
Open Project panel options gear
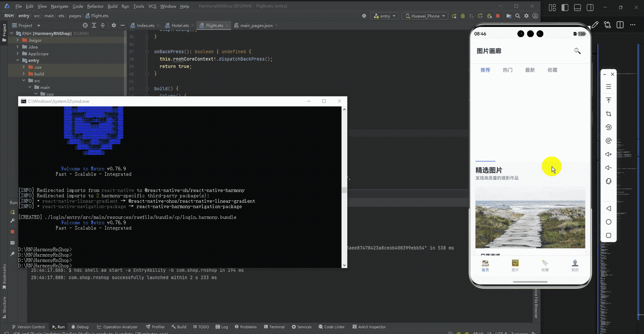pyautogui.click(x=113, y=26)
